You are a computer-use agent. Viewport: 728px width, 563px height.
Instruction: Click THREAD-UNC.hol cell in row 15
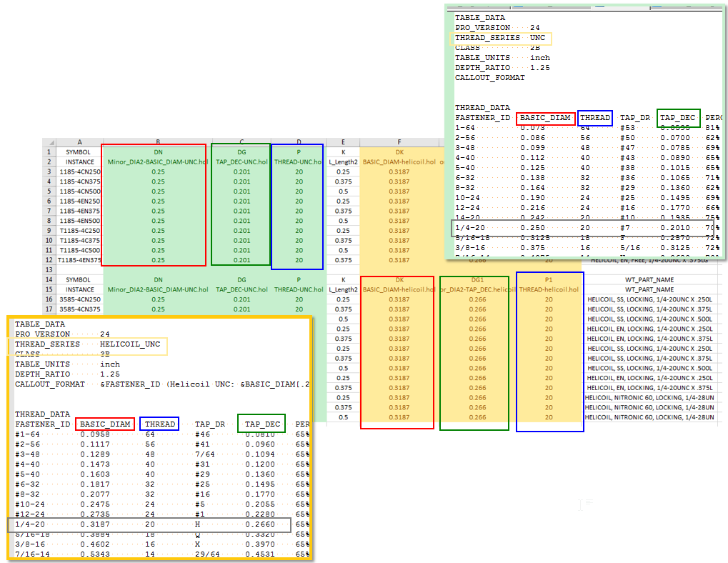tap(299, 289)
